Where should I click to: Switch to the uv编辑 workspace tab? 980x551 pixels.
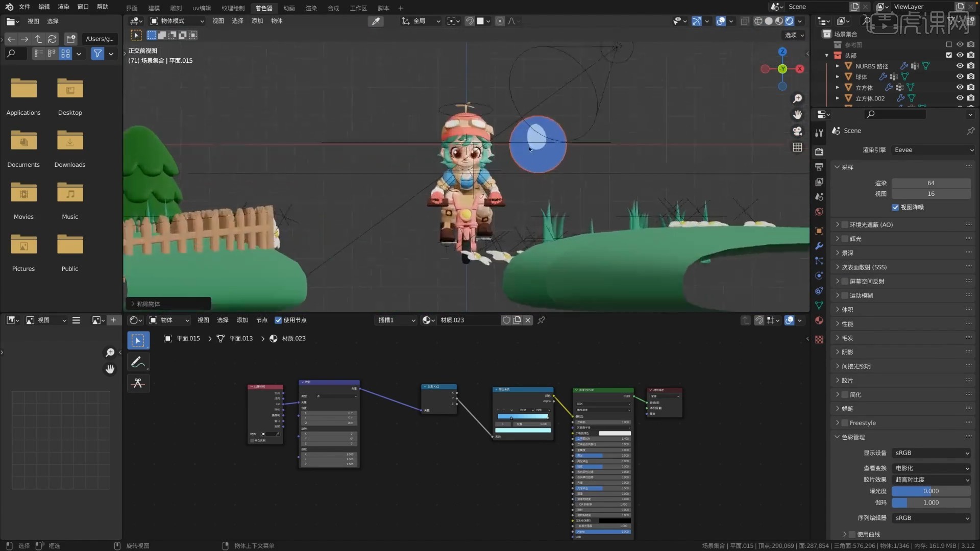(x=202, y=8)
